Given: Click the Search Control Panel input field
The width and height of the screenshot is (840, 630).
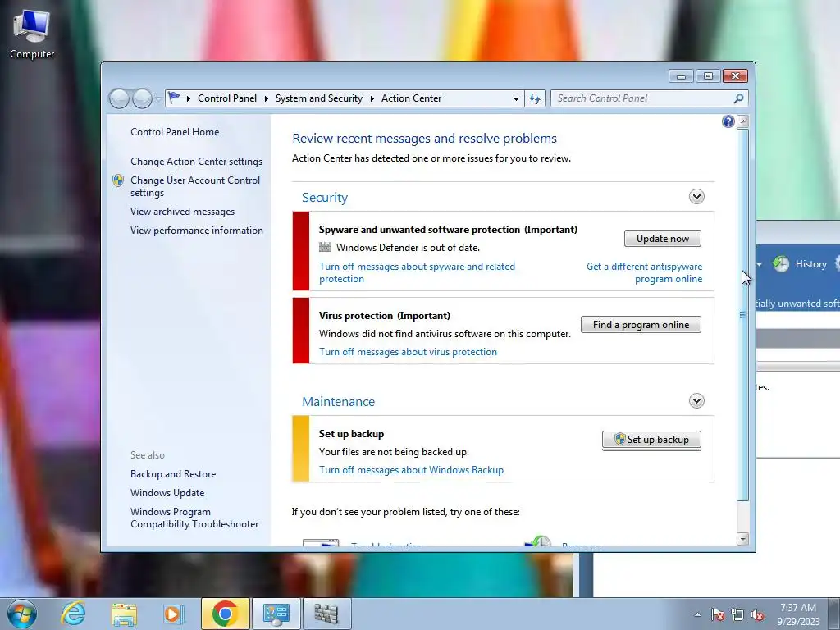Looking at the screenshot, I should [643, 98].
